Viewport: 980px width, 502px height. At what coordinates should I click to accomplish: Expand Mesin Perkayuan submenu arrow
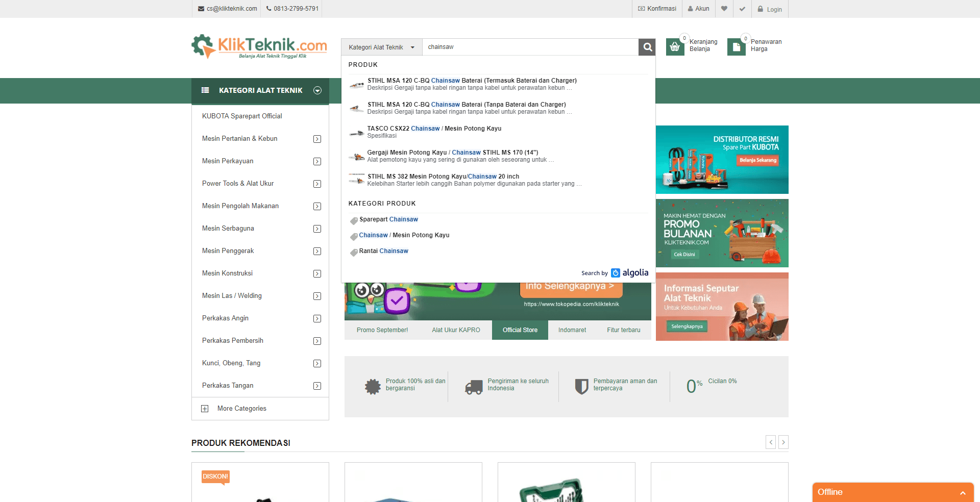click(x=317, y=161)
